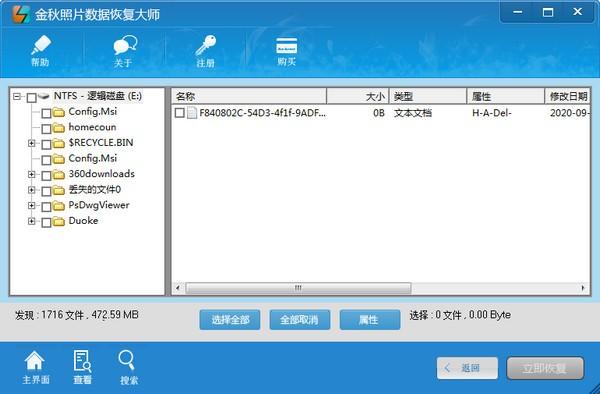Expand the Duoke tree node
This screenshot has width=600, height=394.
[x=32, y=221]
